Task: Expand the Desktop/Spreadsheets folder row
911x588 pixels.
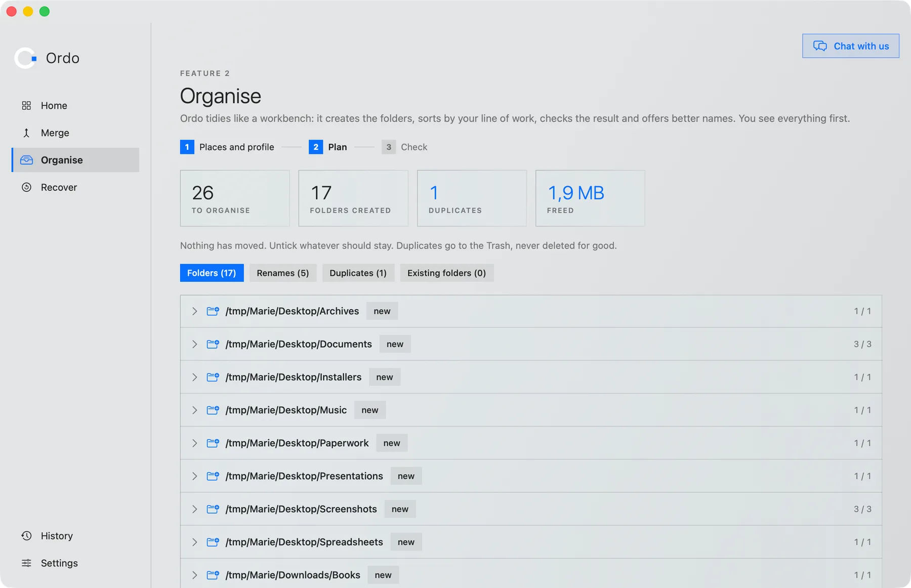Action: [x=194, y=542]
